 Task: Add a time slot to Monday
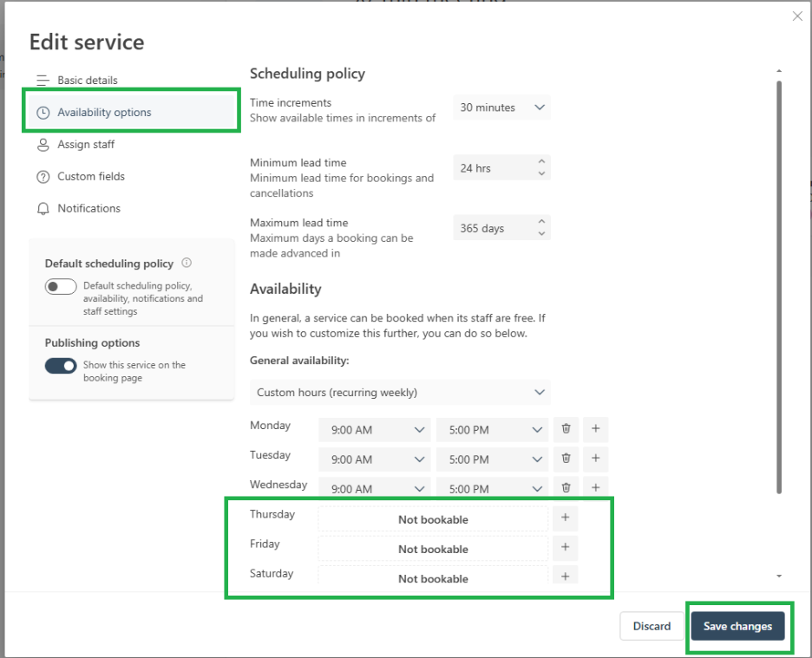click(595, 428)
